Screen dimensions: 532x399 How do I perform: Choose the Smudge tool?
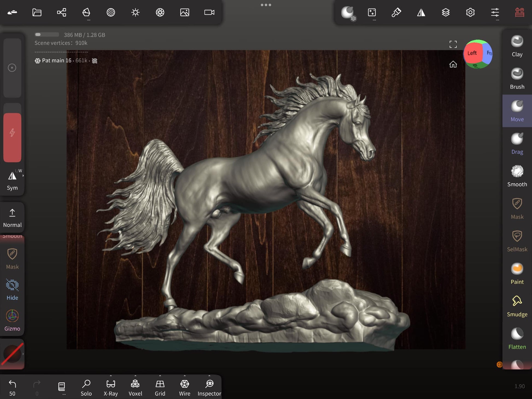[517, 306]
